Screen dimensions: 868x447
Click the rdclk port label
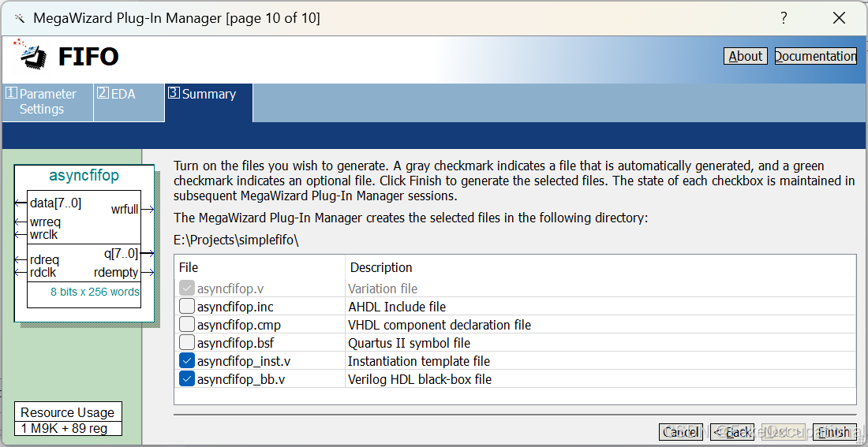pos(43,272)
